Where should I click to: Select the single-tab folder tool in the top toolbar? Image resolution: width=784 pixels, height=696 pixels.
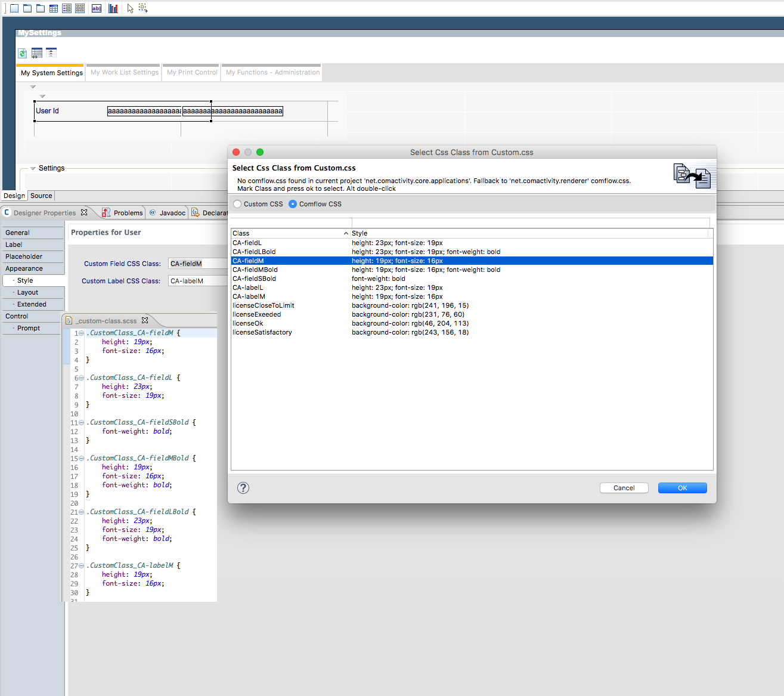[27, 8]
